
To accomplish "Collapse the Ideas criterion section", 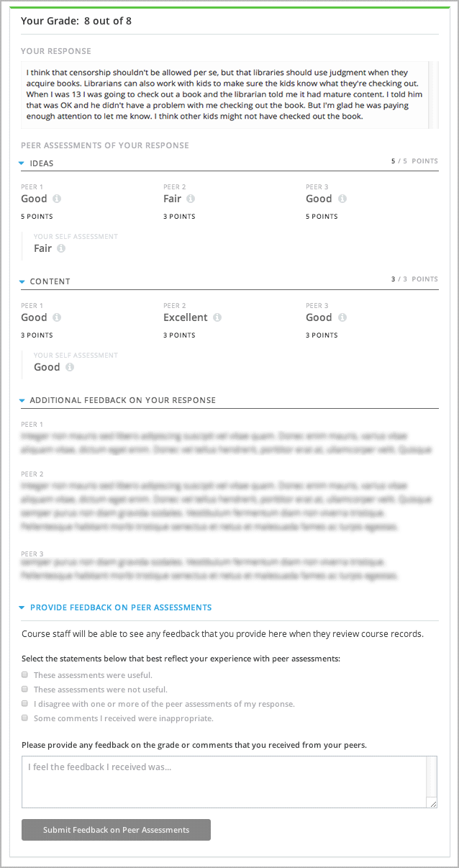I will click(x=22, y=163).
